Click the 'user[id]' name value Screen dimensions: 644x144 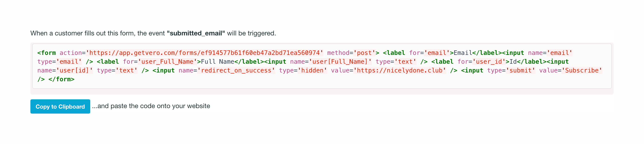(x=75, y=71)
